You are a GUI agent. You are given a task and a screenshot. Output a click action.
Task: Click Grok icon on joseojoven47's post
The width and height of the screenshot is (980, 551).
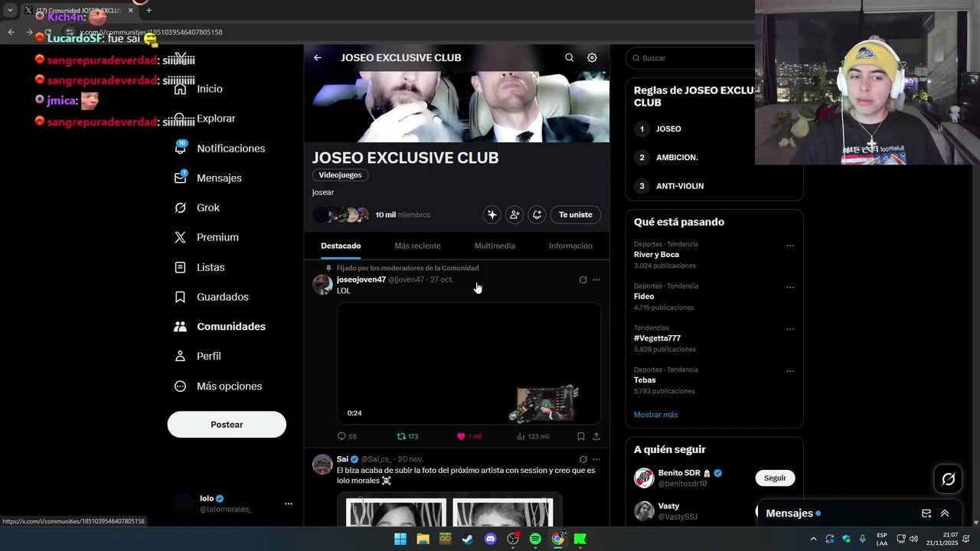point(583,280)
